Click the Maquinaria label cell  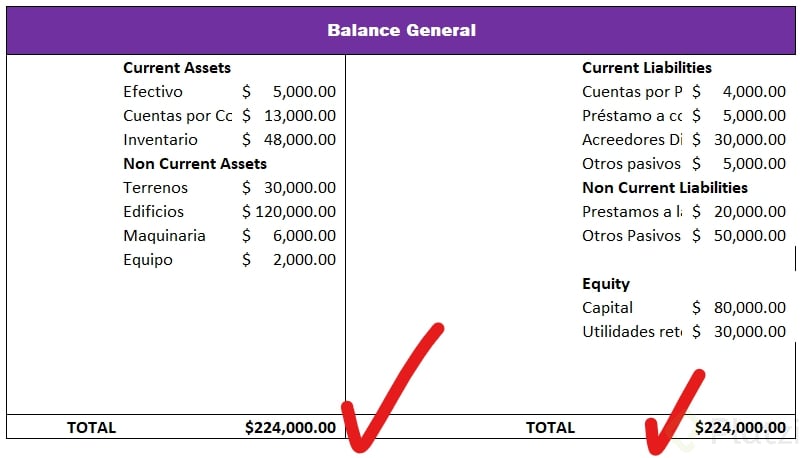[x=164, y=236]
